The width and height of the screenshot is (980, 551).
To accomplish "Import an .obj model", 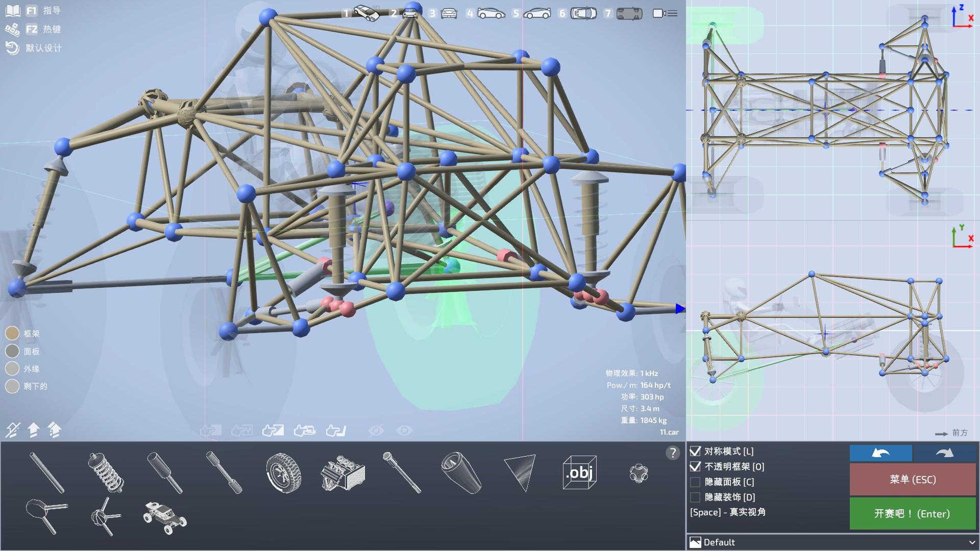I will tap(579, 473).
